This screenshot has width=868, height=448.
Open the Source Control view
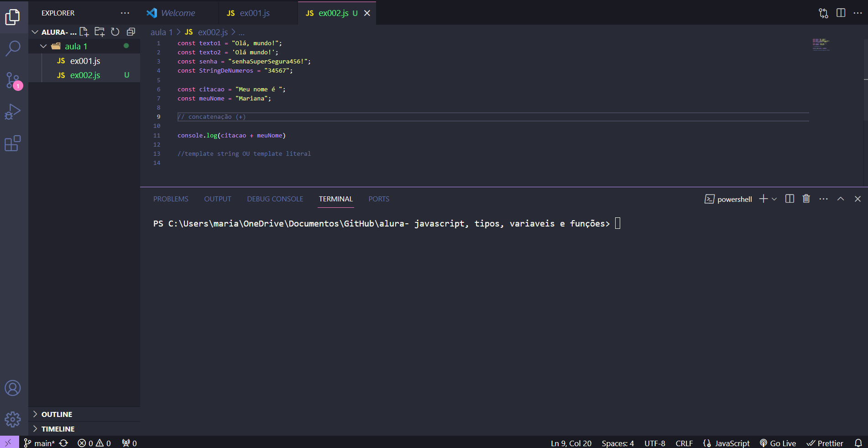point(13,80)
